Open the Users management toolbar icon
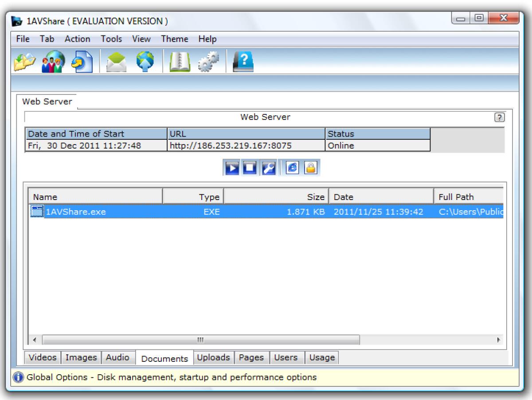The width and height of the screenshot is (532, 400). [52, 62]
